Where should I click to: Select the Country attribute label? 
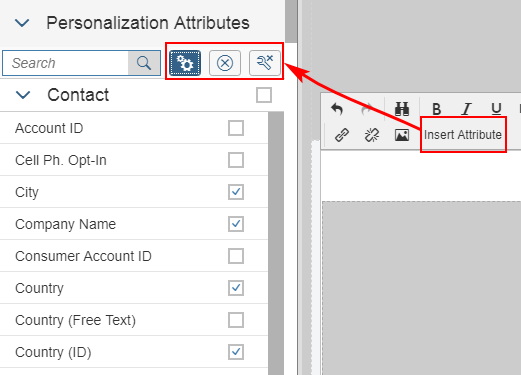click(x=39, y=288)
